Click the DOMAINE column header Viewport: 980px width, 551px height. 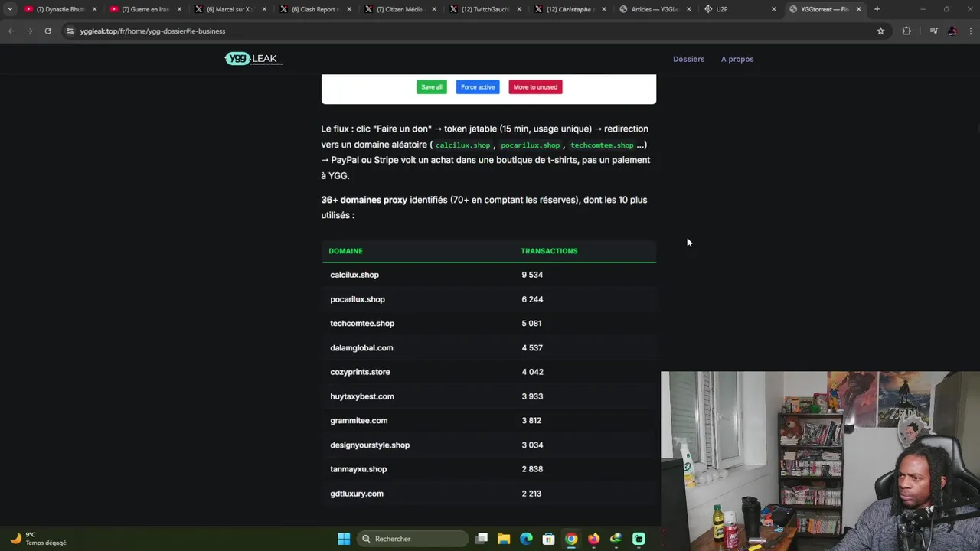coord(345,251)
